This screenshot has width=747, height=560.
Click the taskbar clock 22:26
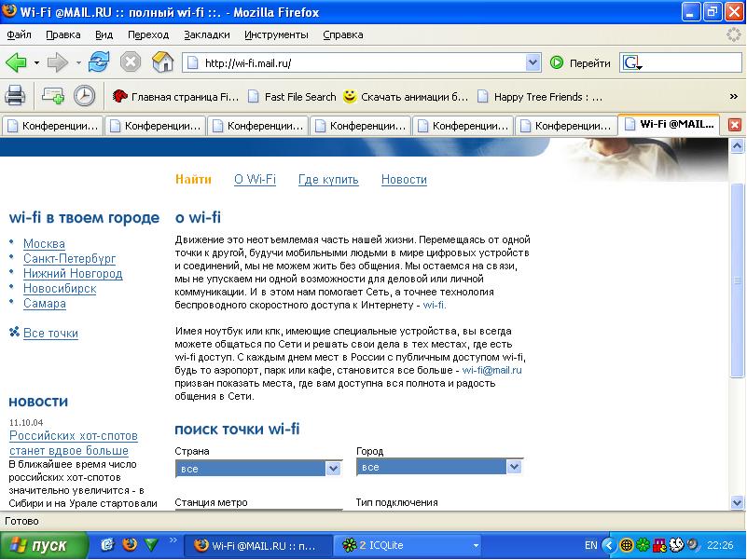tap(720, 545)
